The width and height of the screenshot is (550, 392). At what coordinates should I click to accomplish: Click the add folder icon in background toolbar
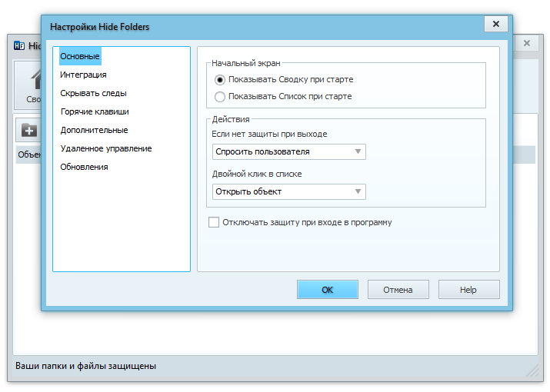(x=28, y=130)
